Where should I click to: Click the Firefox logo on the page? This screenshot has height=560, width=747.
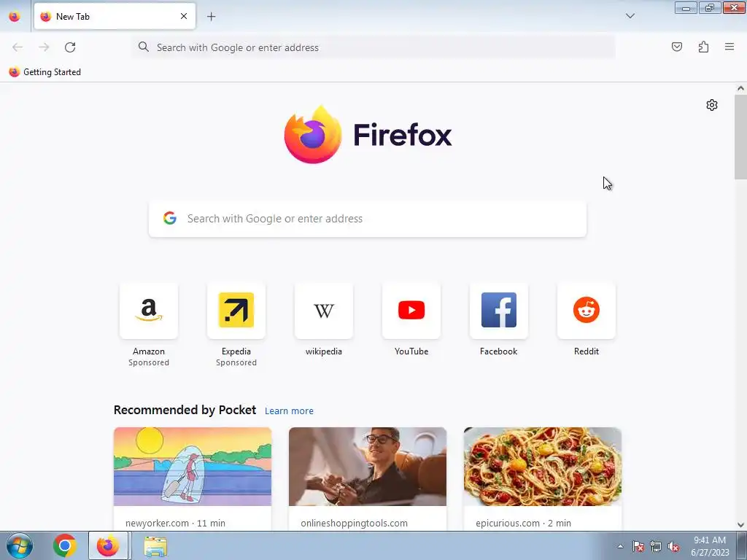[368, 134]
